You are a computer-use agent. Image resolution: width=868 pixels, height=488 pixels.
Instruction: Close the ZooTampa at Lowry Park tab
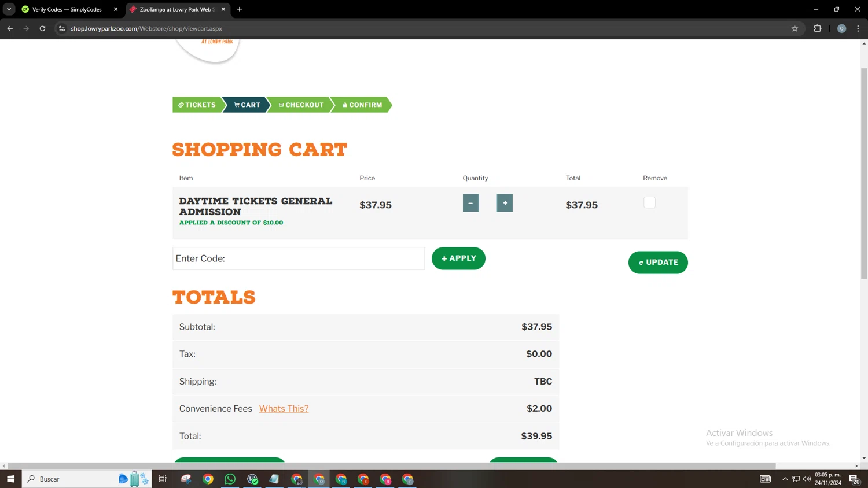(x=223, y=9)
